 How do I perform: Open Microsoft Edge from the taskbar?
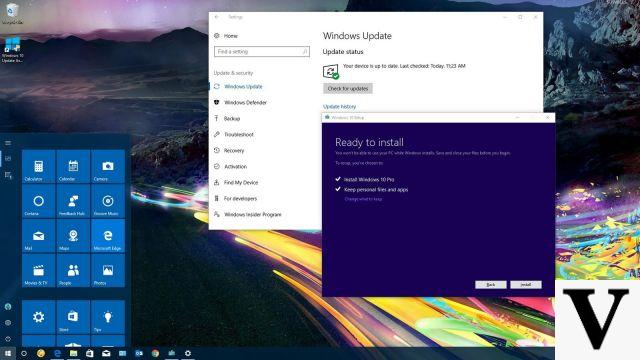pos(57,353)
